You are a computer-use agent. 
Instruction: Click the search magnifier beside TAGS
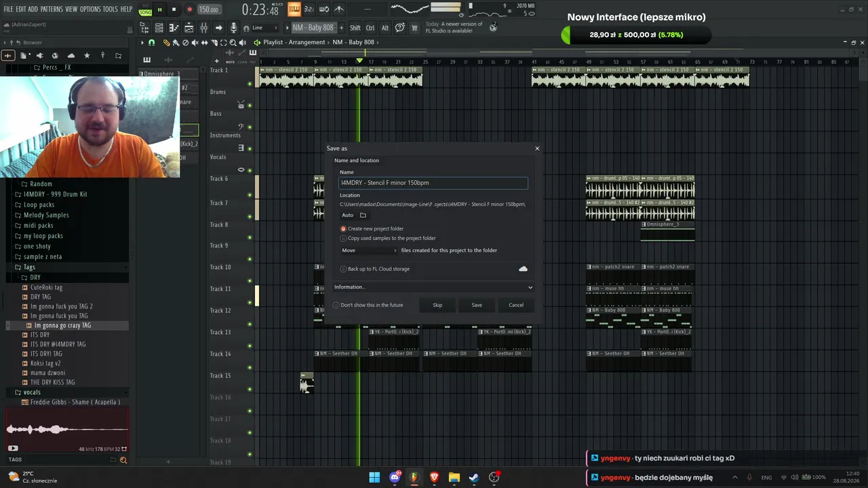[123, 460]
